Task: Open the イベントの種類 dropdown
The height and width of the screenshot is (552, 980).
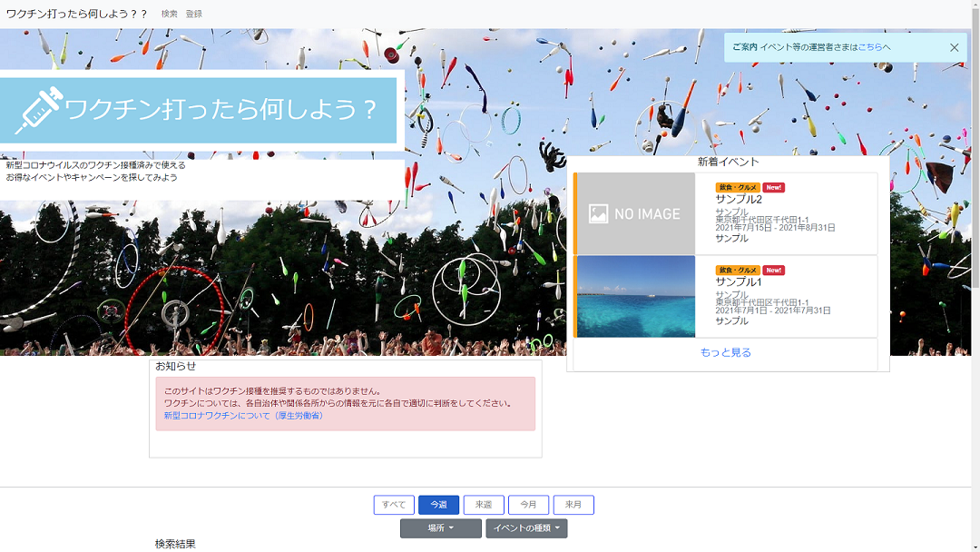Action: 526,528
